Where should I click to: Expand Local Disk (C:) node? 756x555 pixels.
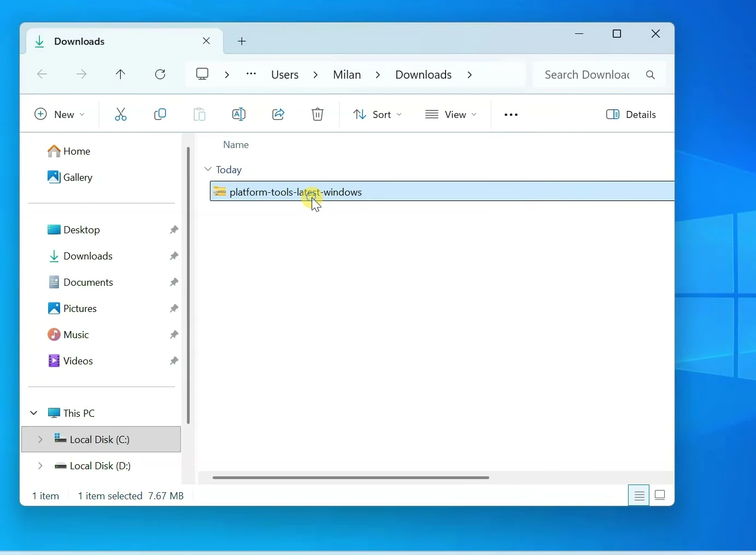(x=40, y=439)
